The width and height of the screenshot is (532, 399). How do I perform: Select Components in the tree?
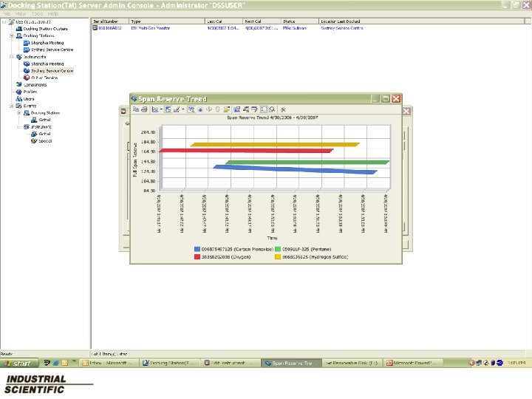pyautogui.click(x=35, y=85)
